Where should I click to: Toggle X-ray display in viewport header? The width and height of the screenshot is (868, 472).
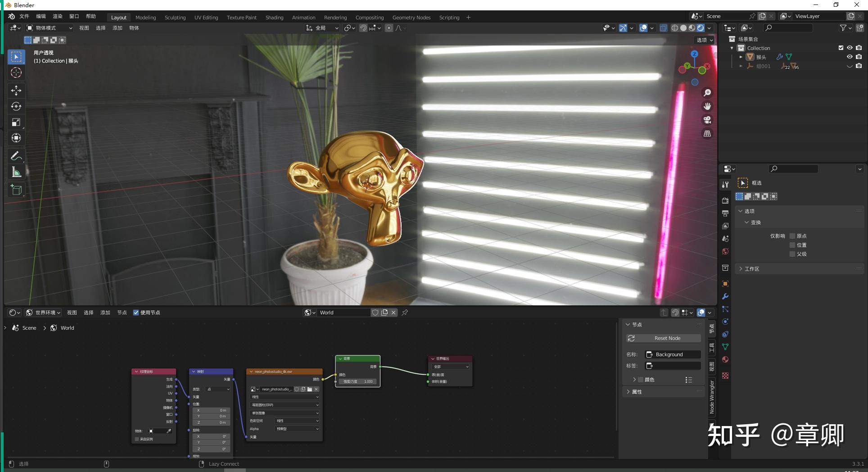point(663,28)
